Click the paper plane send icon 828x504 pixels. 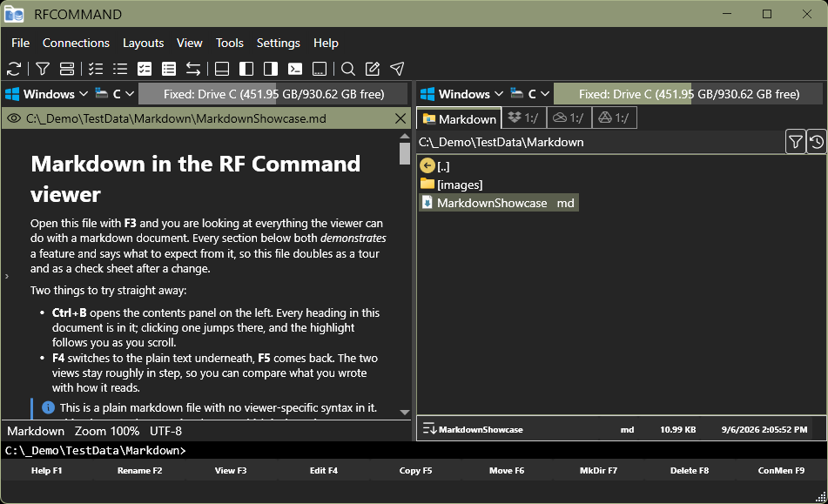point(397,69)
